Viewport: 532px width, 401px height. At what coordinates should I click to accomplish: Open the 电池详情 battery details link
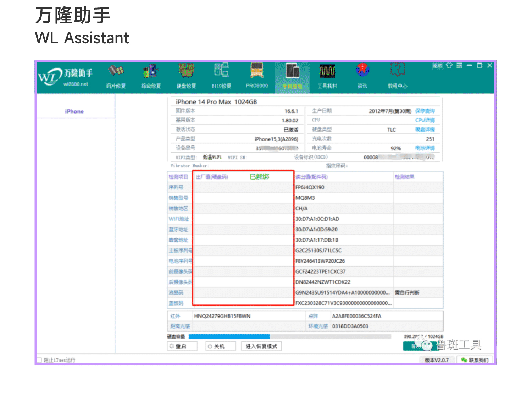[425, 148]
